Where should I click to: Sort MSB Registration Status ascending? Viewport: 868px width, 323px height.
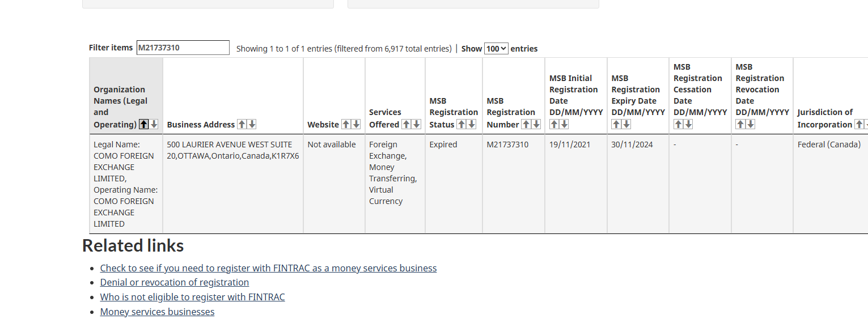(461, 124)
